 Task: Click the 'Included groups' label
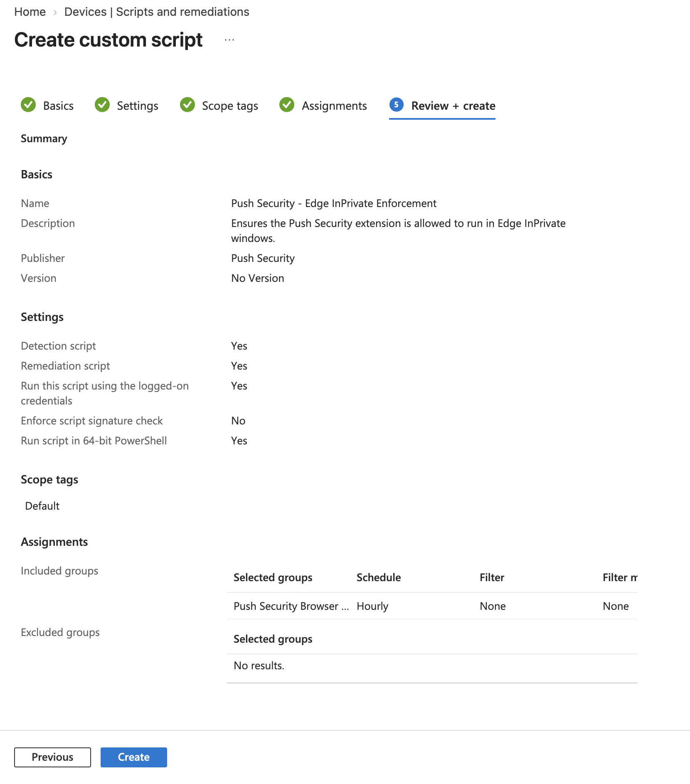point(59,571)
